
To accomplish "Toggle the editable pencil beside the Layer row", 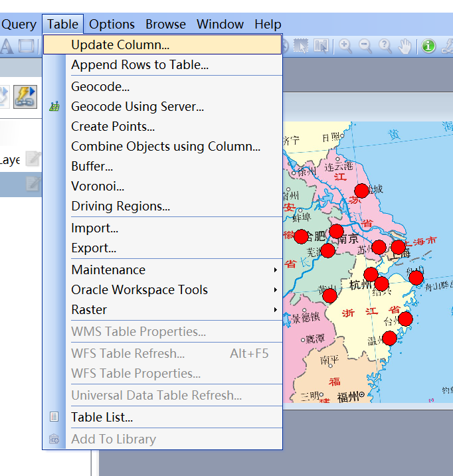I will tap(33, 159).
